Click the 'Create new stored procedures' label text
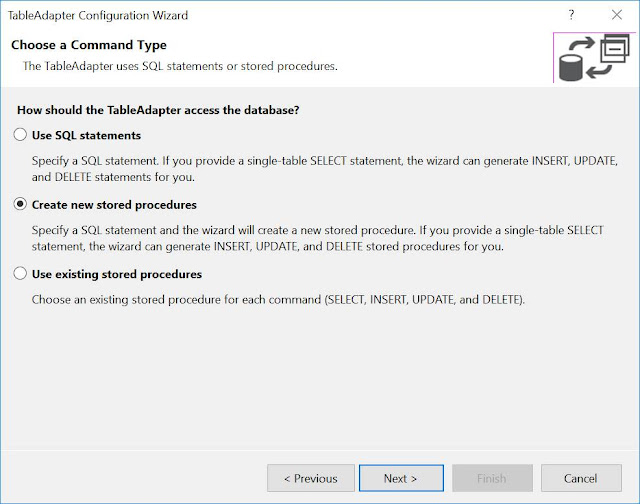The image size is (640, 504). click(114, 205)
